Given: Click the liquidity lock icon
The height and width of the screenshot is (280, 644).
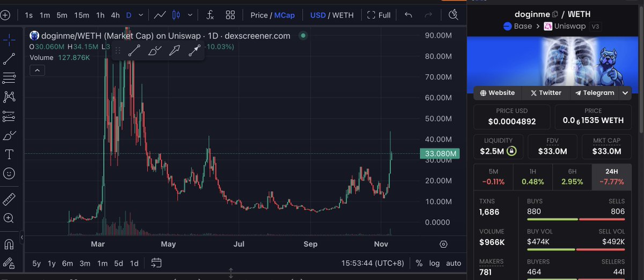Looking at the screenshot, I should pos(511,152).
